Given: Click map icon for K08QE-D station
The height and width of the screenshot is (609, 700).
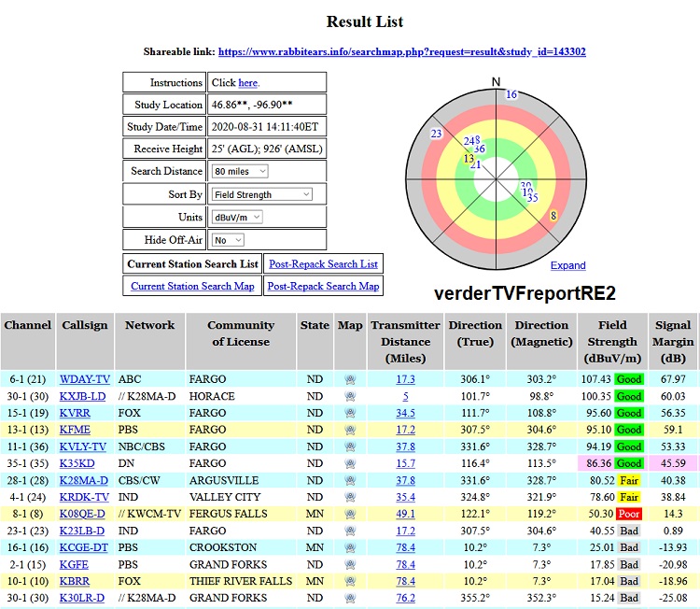Looking at the screenshot, I should (350, 514).
